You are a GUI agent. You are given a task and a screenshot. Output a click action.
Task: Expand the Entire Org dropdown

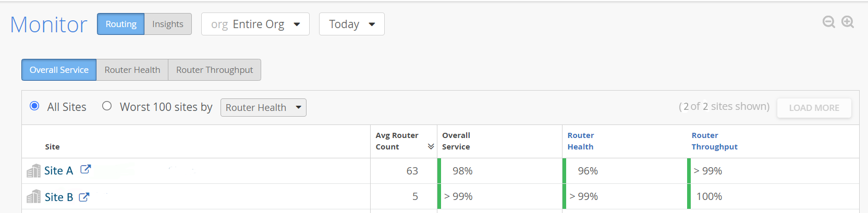pos(255,24)
